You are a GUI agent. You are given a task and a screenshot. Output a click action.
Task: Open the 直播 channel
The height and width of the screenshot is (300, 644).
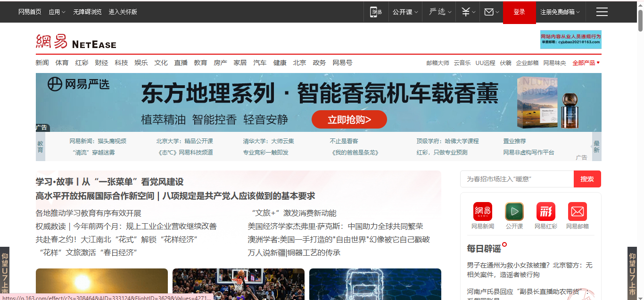181,63
